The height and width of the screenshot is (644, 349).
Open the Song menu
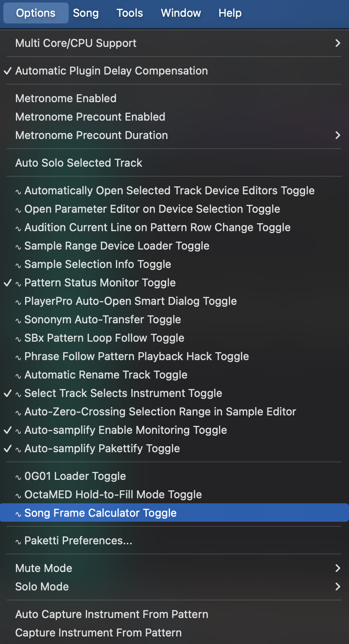point(86,13)
